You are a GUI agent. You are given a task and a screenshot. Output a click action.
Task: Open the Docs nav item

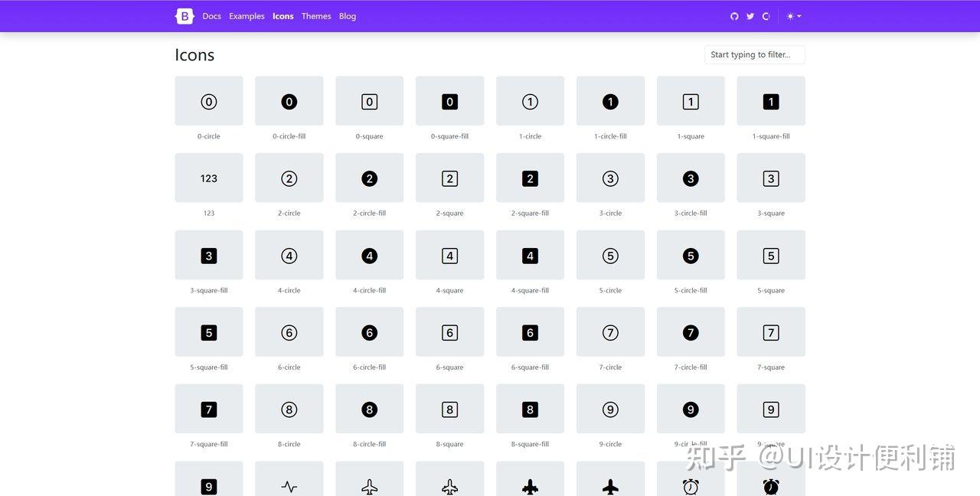(x=212, y=16)
